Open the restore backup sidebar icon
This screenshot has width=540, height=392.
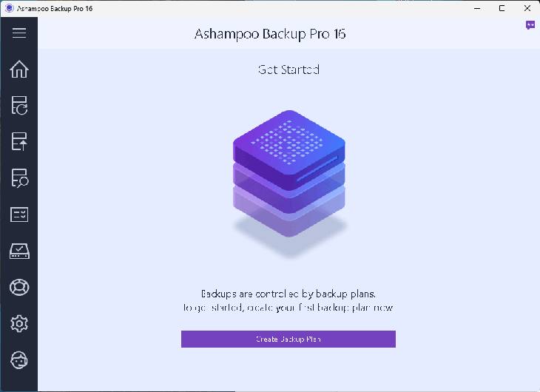[x=19, y=141]
